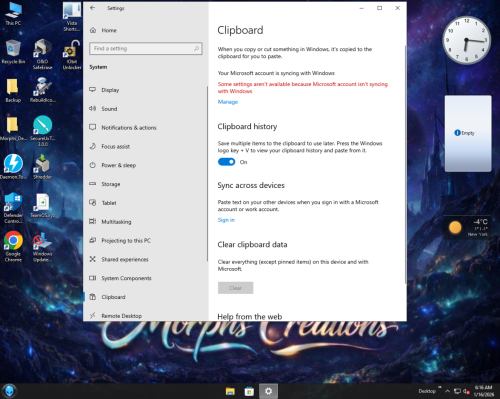This screenshot has height=399, width=500.
Task: Click the Empty gadget panel
Action: click(x=468, y=133)
